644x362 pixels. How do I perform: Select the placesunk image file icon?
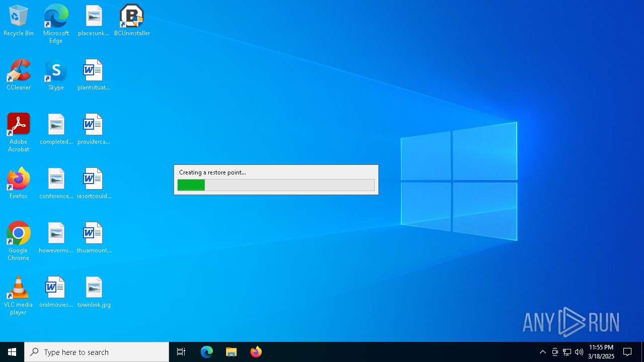(x=94, y=21)
